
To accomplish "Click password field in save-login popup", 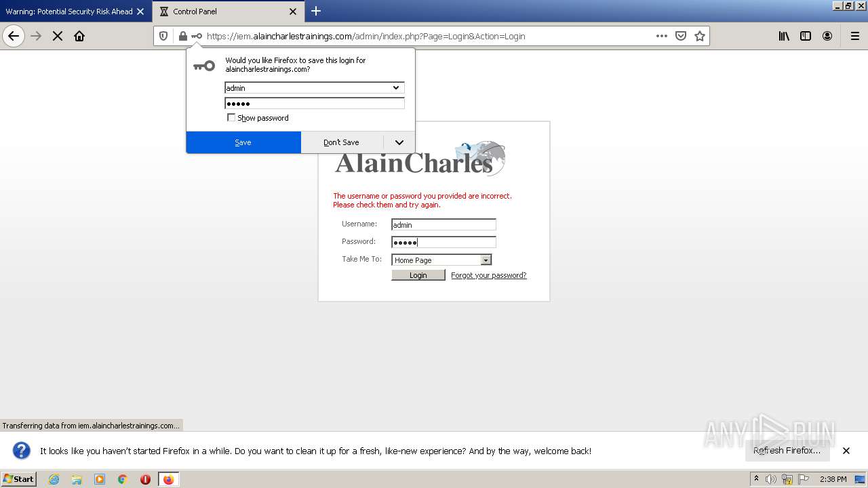I will (x=315, y=103).
